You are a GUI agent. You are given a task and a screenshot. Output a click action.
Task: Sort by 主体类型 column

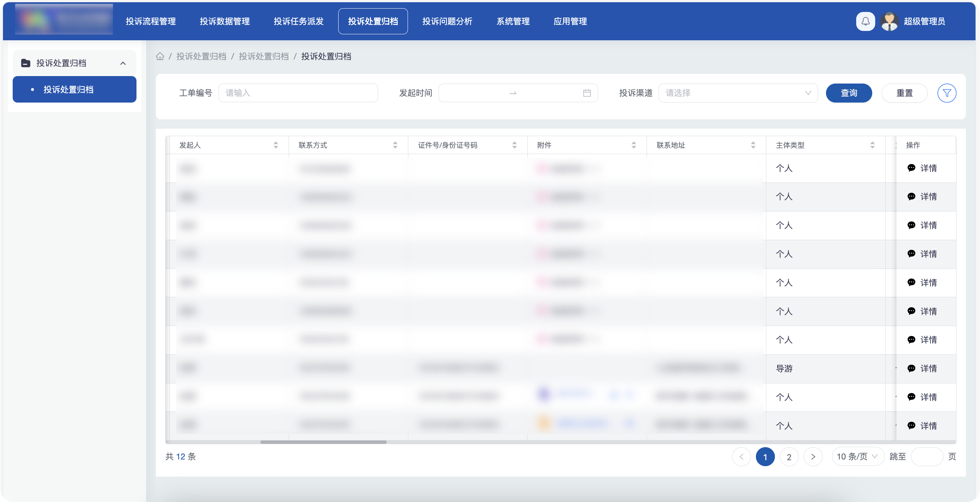872,145
